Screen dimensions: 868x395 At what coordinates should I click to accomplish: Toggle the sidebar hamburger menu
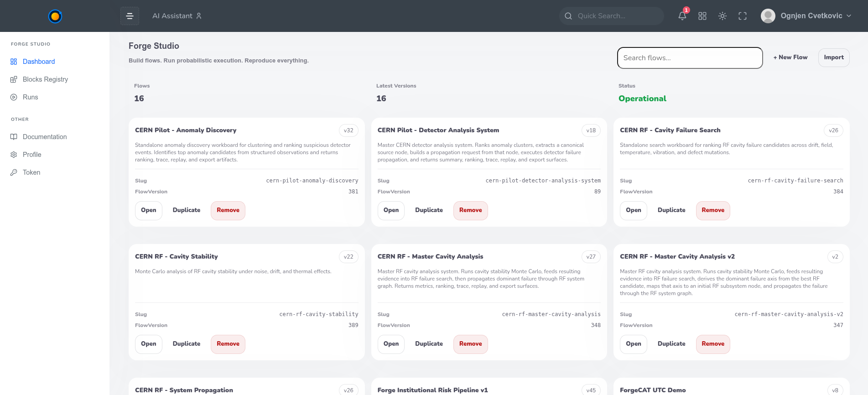tap(130, 16)
